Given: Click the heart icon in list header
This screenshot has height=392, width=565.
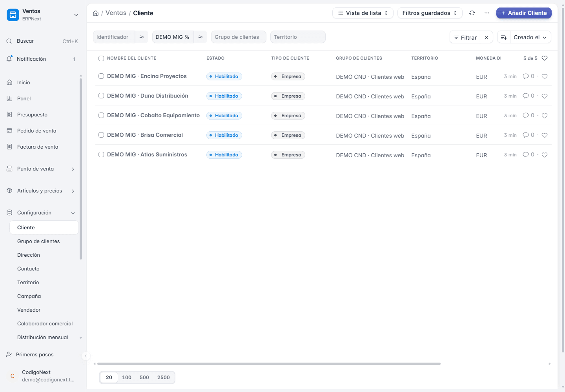Looking at the screenshot, I should 545,58.
